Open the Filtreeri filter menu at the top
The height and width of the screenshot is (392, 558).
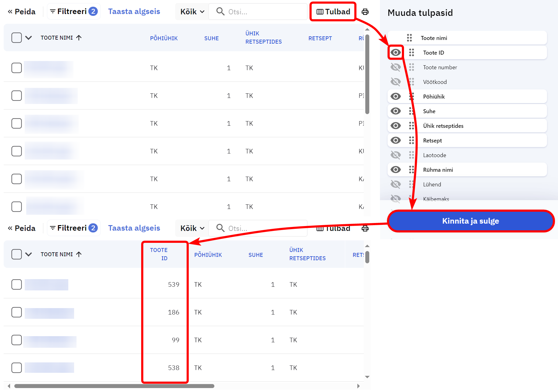pyautogui.click(x=73, y=12)
